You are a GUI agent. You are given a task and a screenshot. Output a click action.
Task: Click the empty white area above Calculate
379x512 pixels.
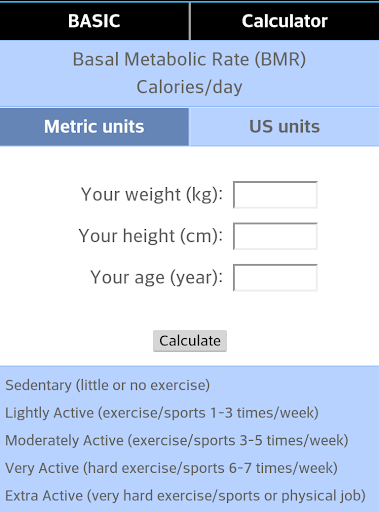[189, 310]
